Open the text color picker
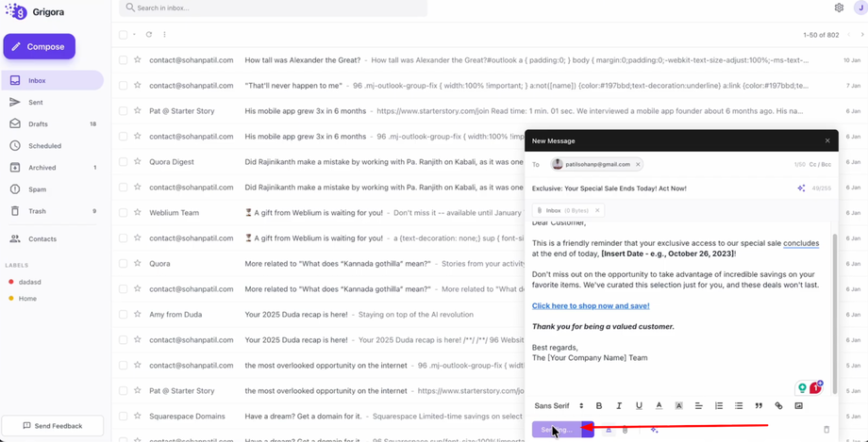868x442 pixels. (x=659, y=405)
